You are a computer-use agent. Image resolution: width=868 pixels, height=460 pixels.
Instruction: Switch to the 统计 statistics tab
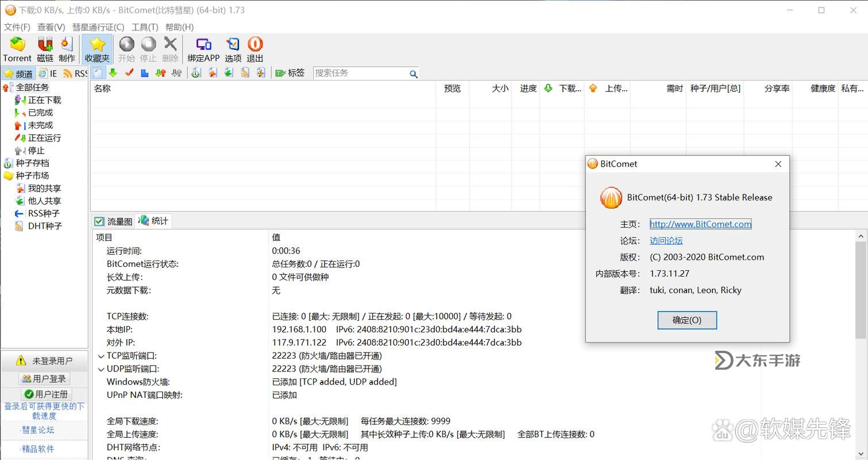tap(153, 221)
